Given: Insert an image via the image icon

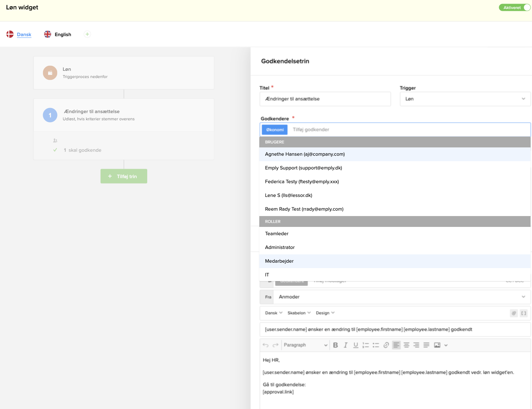Looking at the screenshot, I should pyautogui.click(x=437, y=345).
